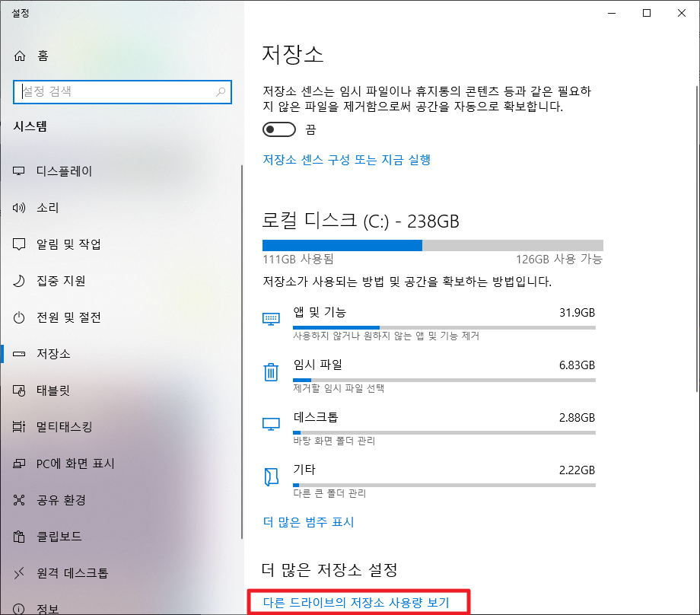700x615 pixels.
Task: Click the 앱 및 기능 keyboard icon
Action: (x=271, y=319)
